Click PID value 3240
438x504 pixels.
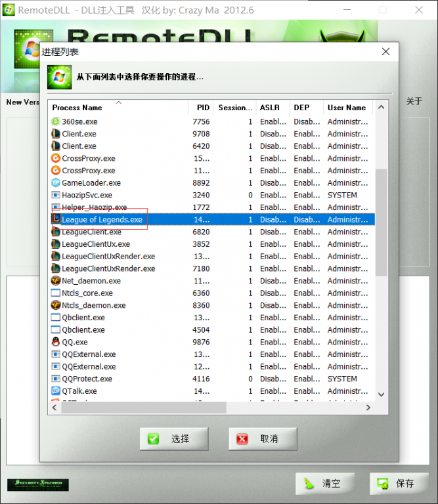(201, 195)
